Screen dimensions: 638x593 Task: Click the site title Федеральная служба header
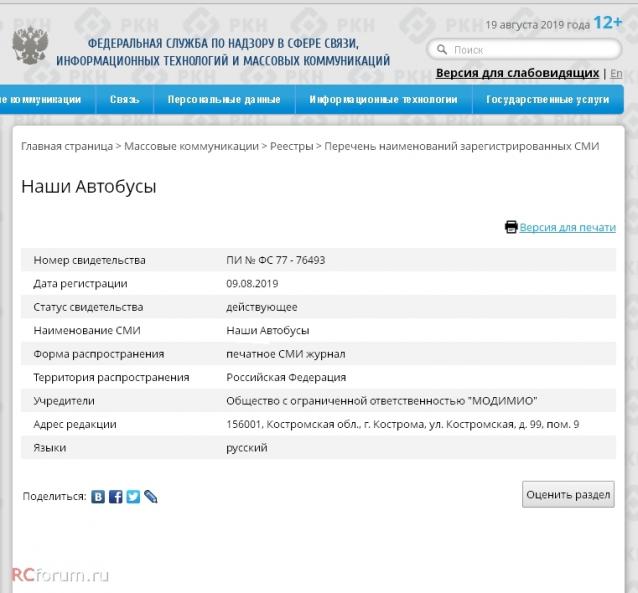tap(223, 52)
